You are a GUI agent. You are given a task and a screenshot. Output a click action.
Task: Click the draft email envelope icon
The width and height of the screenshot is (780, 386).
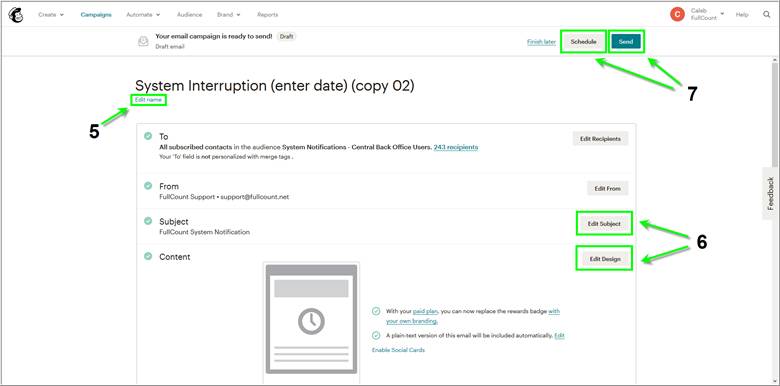tap(143, 42)
